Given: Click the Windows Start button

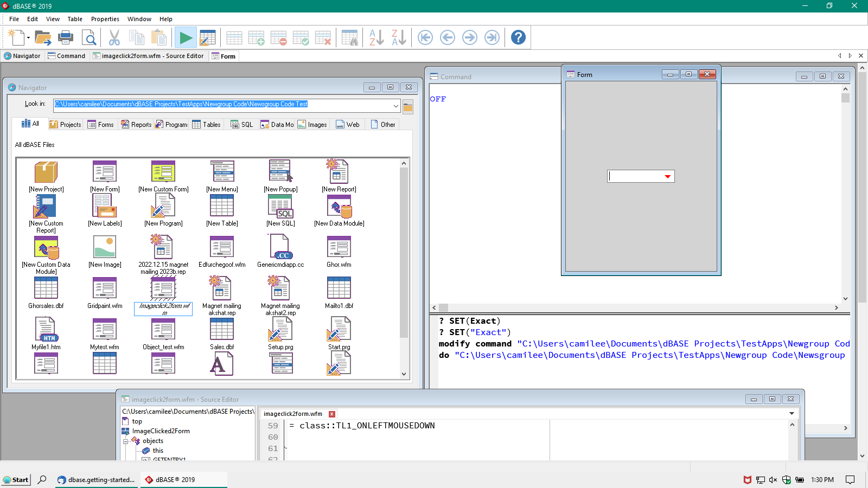Looking at the screenshot, I should click(16, 479).
